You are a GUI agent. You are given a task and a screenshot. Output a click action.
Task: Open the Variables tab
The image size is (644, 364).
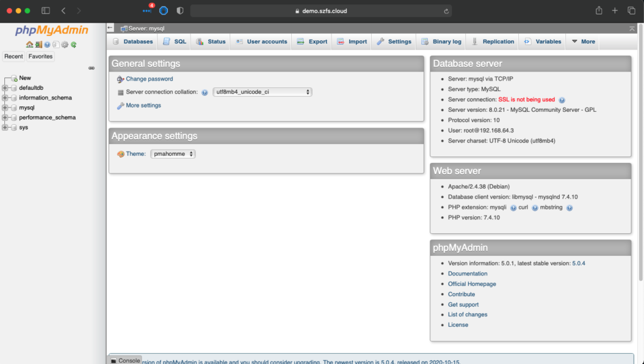543,41
